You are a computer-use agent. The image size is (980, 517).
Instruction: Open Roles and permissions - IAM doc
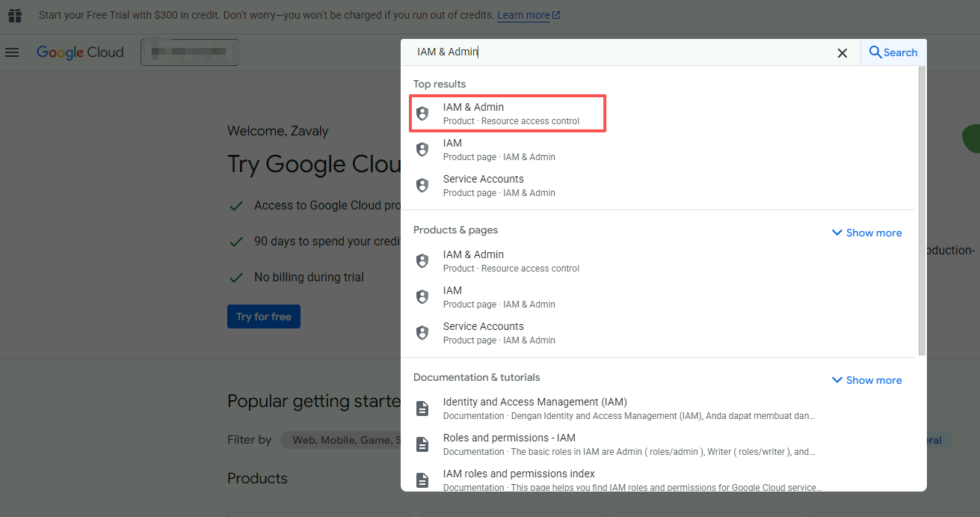tap(657, 444)
